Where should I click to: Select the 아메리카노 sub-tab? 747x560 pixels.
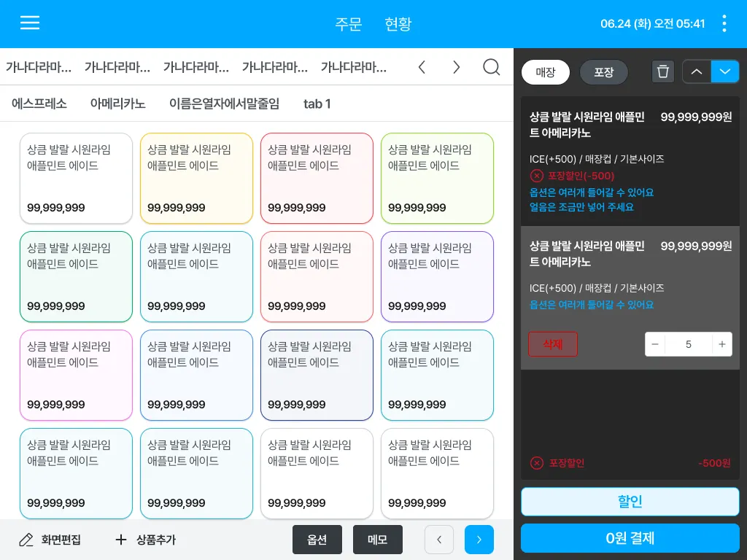[117, 104]
